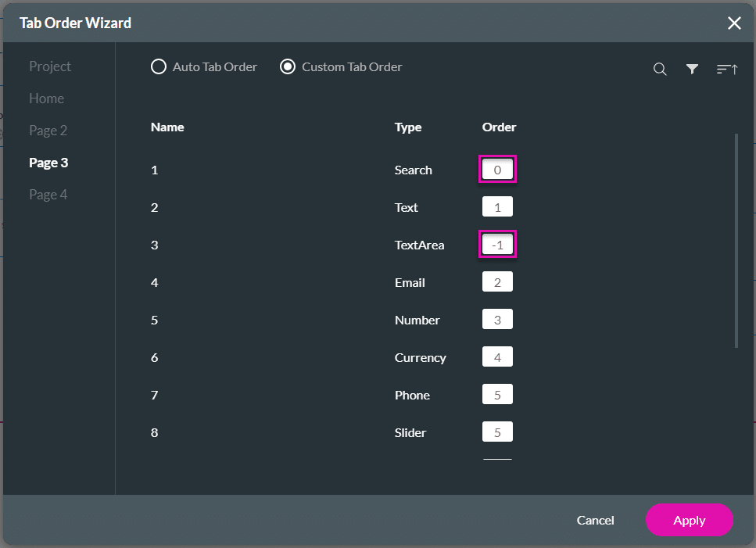Screen dimensions: 756x548
Task: Click the sort ascending icon
Action: coord(726,70)
